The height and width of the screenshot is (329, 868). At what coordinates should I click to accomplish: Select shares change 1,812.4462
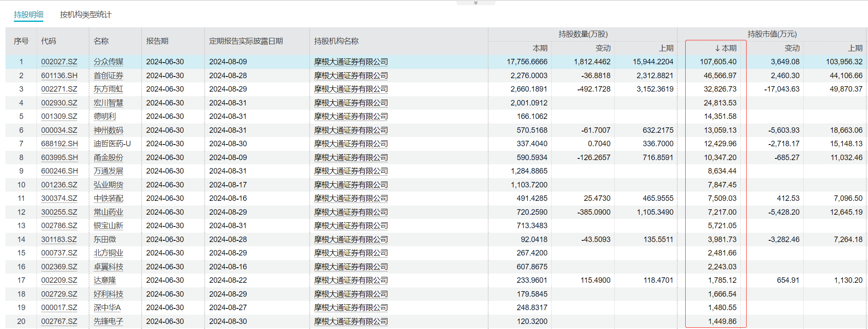[592, 62]
